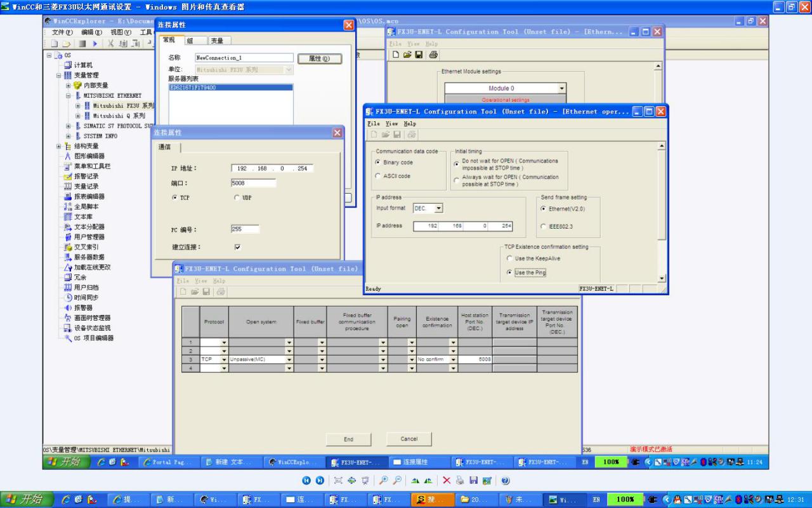Select server list entry ED621671F179400

coord(231,88)
